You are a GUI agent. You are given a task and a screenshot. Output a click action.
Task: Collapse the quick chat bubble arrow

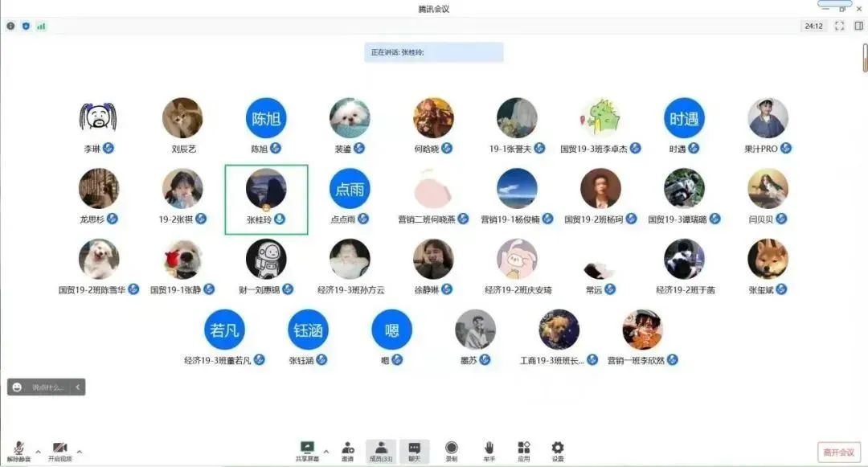coord(77,387)
